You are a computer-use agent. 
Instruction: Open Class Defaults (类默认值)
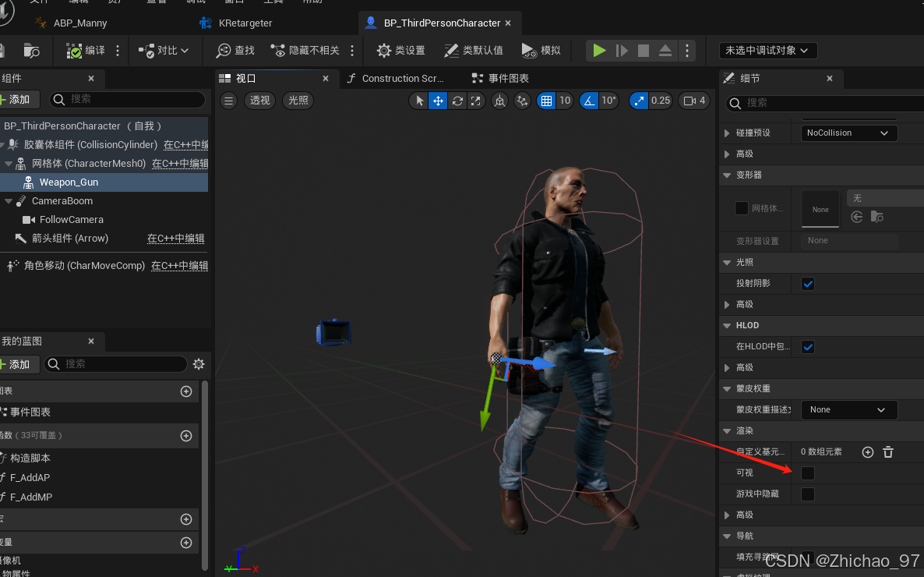pyautogui.click(x=473, y=51)
